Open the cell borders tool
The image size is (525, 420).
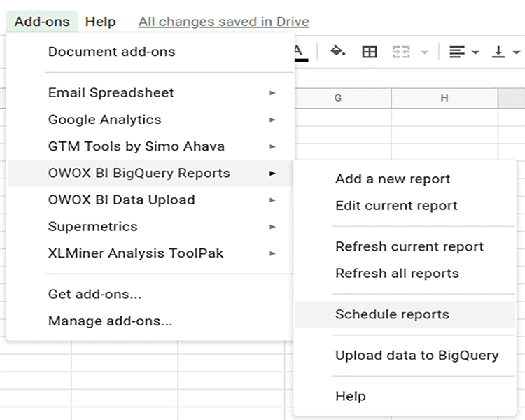(x=369, y=52)
